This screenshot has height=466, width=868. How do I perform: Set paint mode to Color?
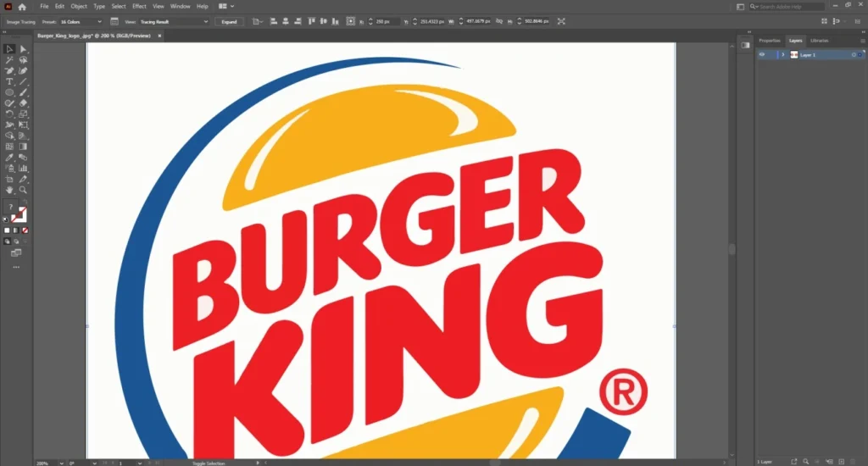[x=7, y=230]
